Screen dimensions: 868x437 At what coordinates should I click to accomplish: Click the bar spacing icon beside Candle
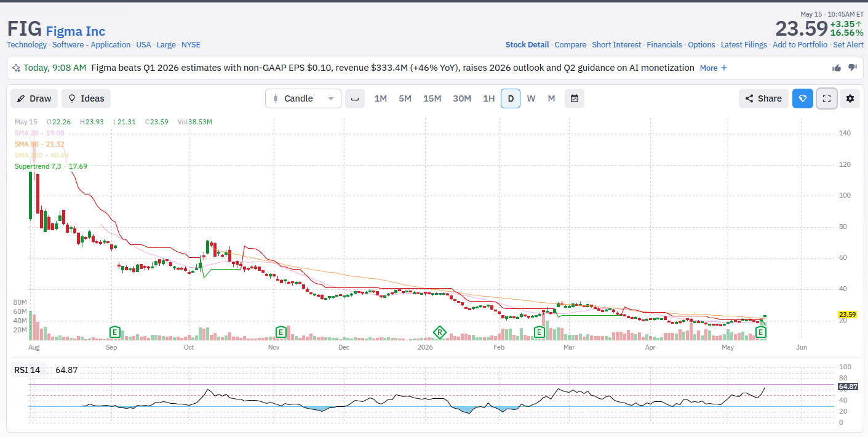click(355, 98)
